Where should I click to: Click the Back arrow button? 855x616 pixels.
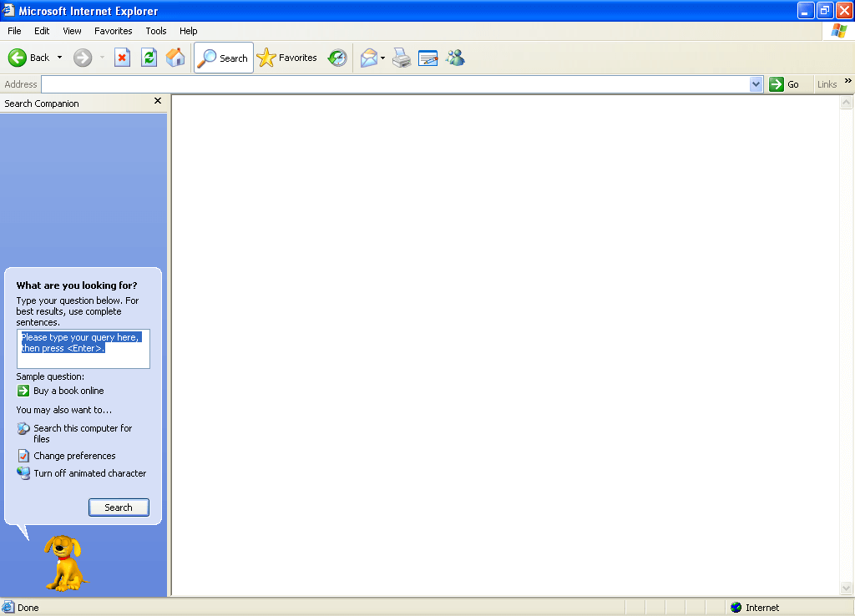(28, 58)
